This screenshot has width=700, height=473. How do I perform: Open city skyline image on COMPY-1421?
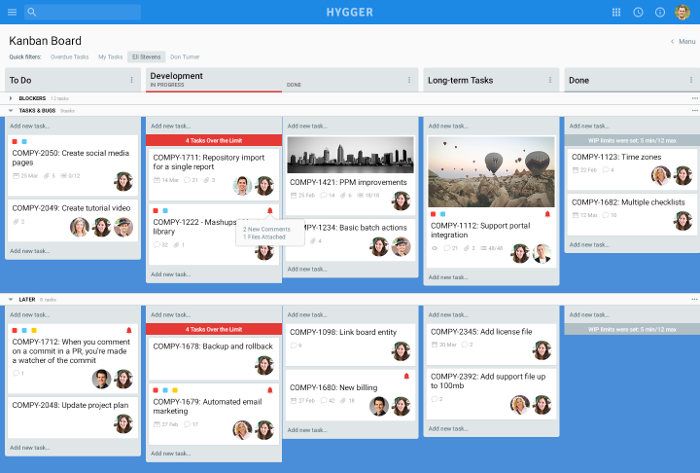point(350,155)
